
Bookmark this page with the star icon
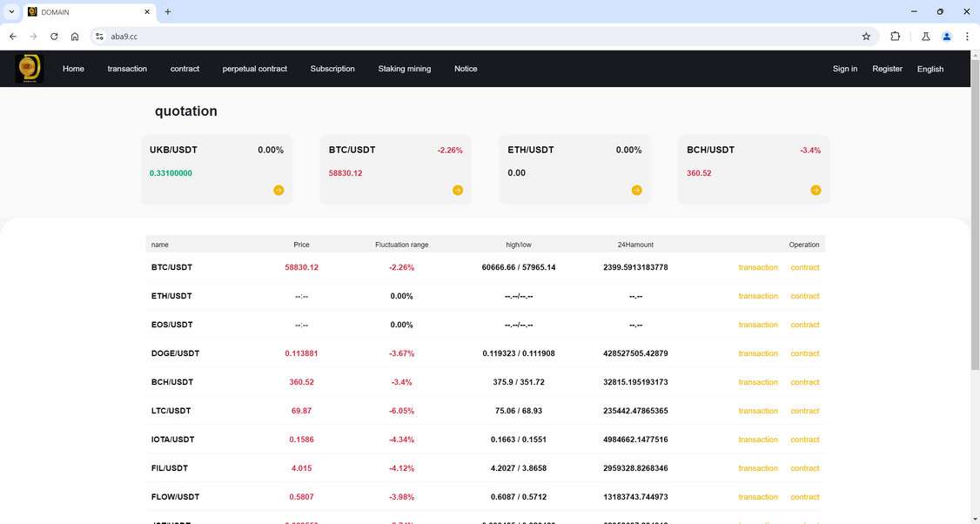tap(866, 37)
